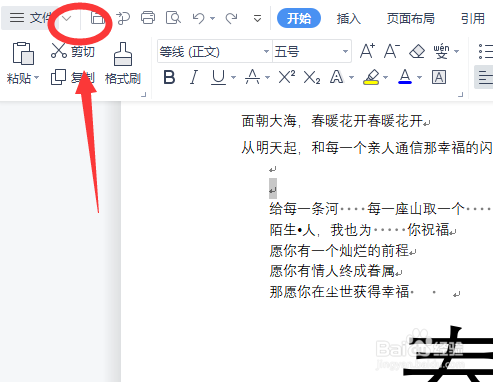The height and width of the screenshot is (382, 493).
Task: Click the Undo arrow icon
Action: click(x=199, y=18)
